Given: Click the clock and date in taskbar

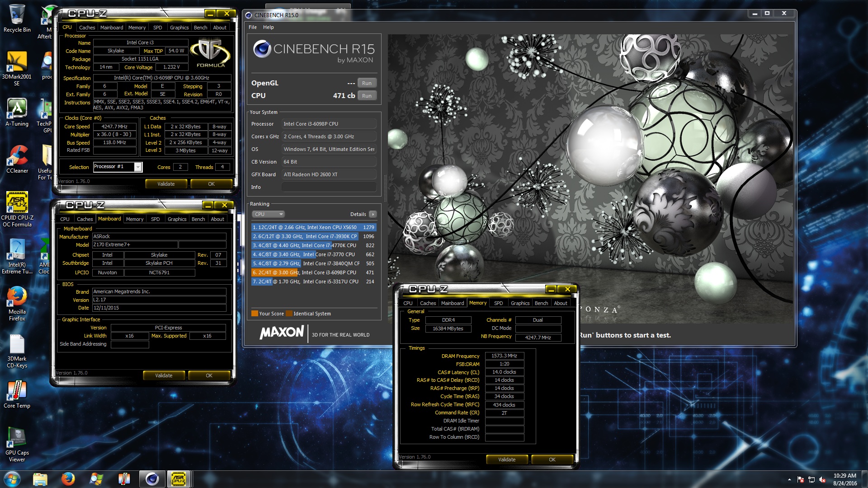Looking at the screenshot, I should [x=845, y=479].
